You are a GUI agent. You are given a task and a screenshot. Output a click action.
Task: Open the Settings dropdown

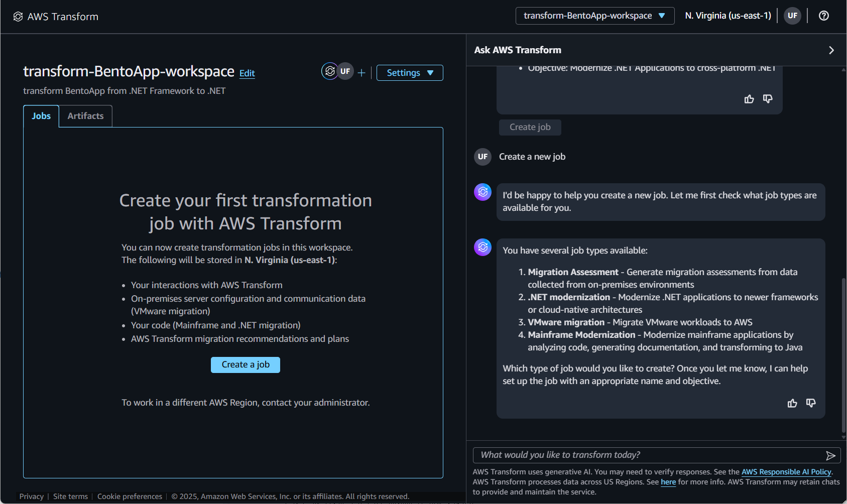(410, 73)
